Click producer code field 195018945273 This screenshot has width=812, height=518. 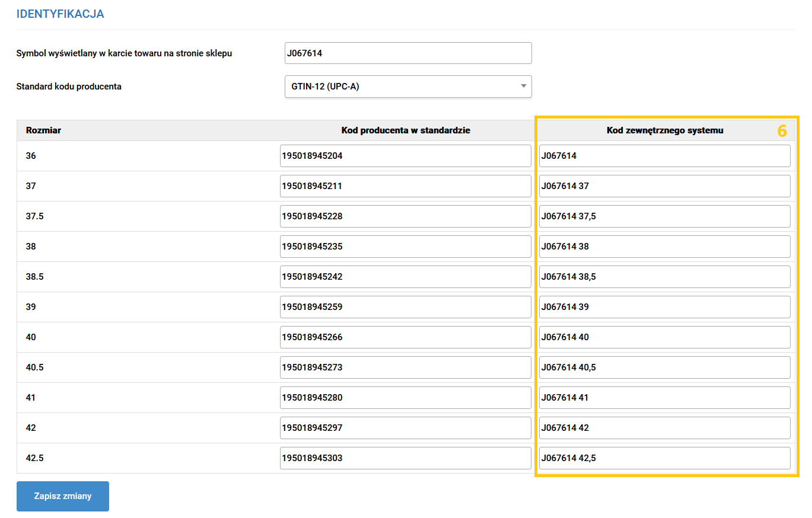[405, 367]
